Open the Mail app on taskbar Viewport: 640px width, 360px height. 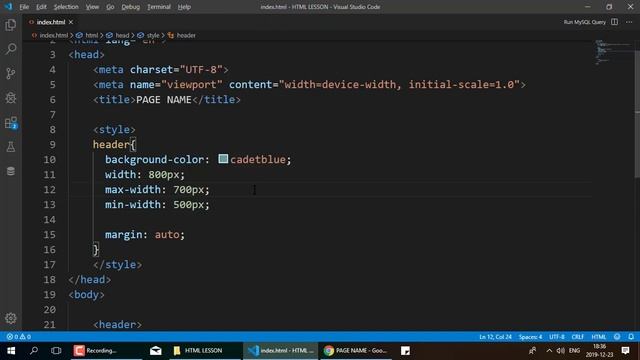coord(156,351)
